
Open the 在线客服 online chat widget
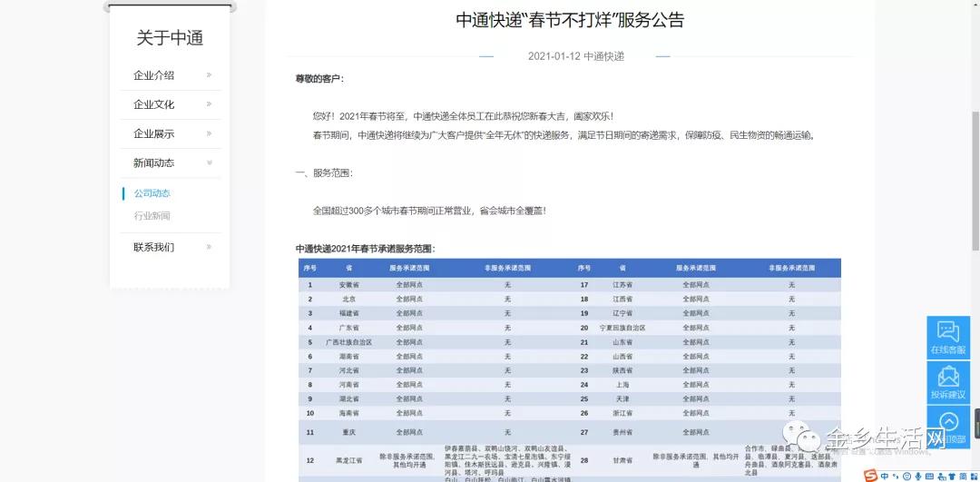tap(947, 338)
